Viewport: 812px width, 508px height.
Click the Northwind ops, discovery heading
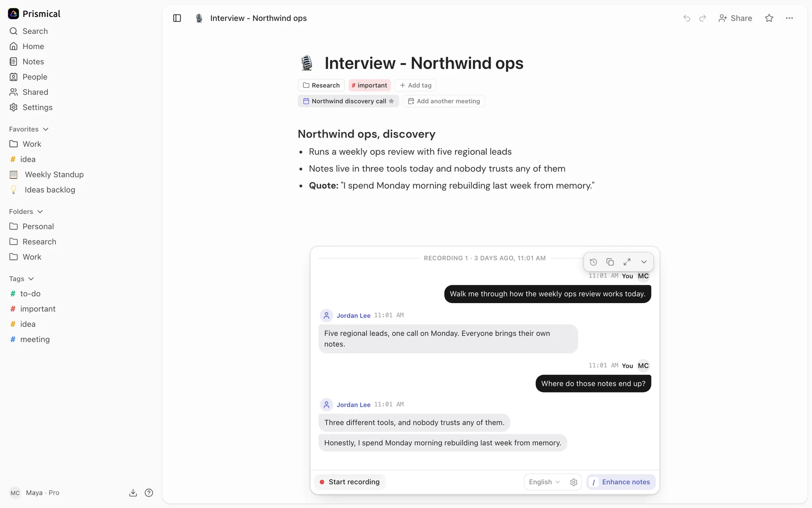[x=366, y=134]
